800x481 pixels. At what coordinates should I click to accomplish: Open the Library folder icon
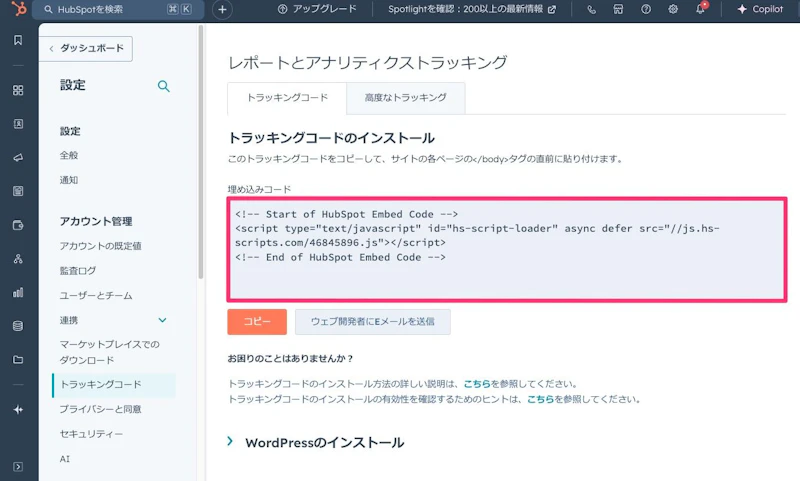tap(18, 360)
